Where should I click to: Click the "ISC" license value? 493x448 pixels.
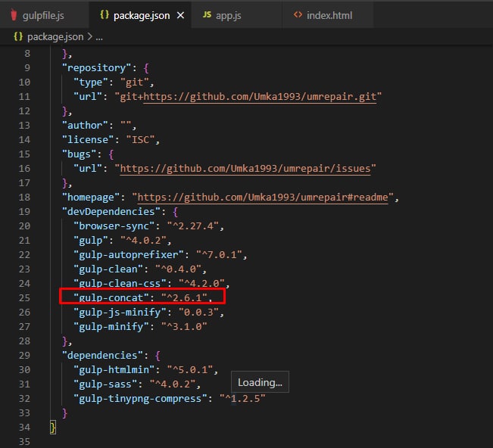point(140,139)
